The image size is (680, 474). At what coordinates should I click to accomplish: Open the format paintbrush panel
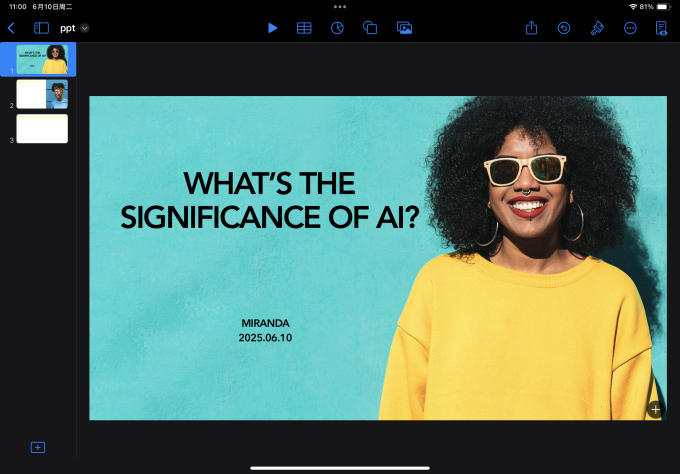coord(597,28)
